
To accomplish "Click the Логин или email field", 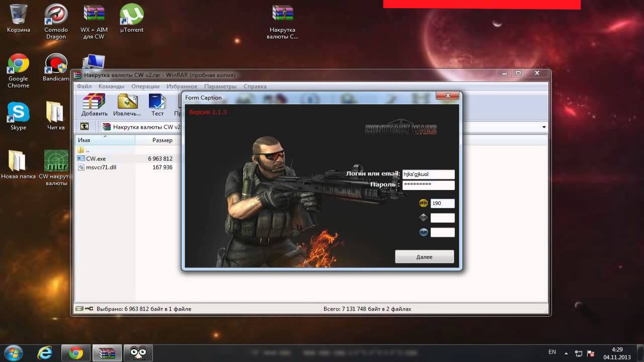I will click(428, 174).
